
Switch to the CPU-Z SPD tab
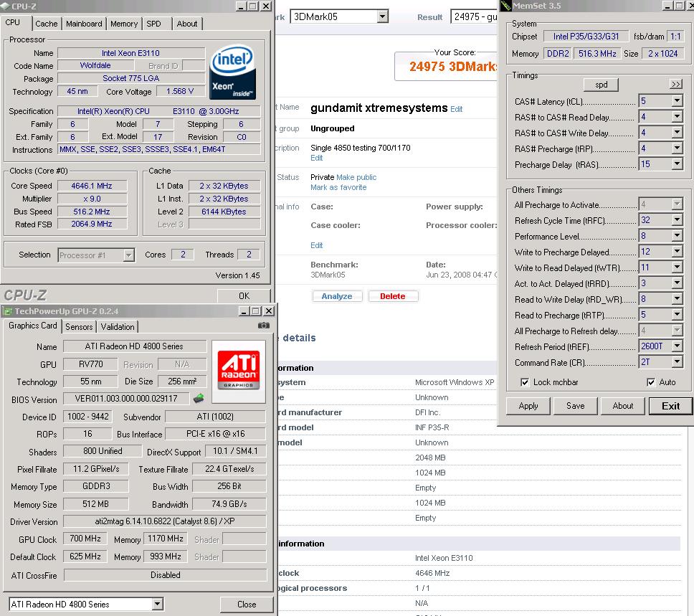coord(153,24)
